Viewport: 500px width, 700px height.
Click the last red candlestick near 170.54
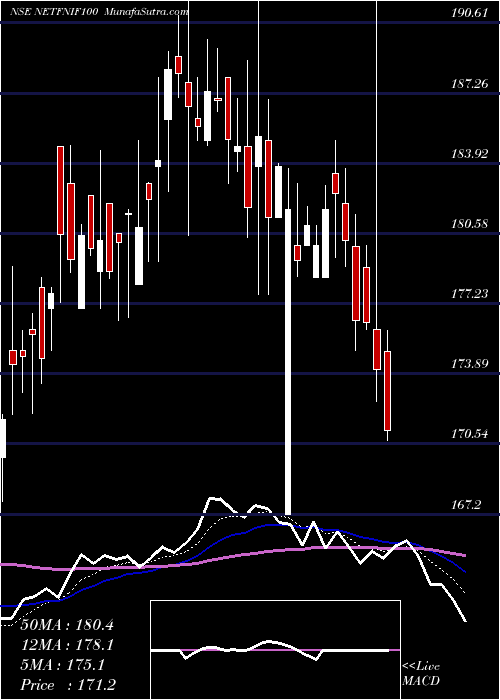[x=388, y=391]
